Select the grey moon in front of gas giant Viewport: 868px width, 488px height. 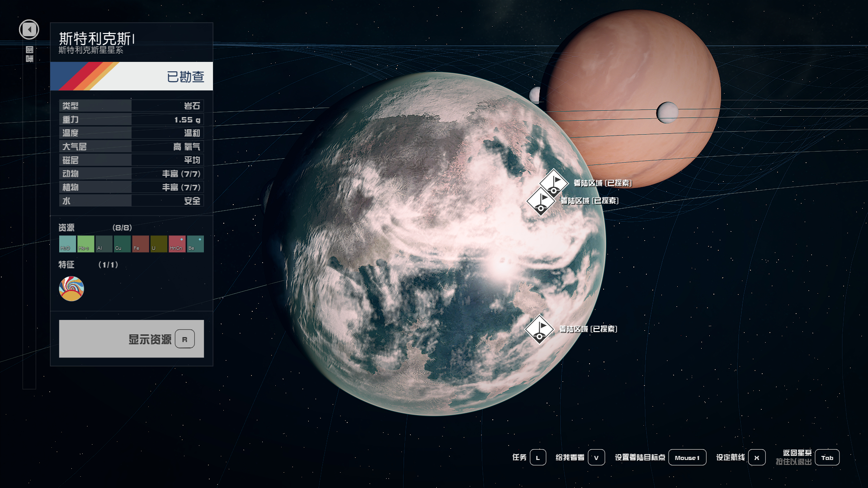[x=667, y=112]
